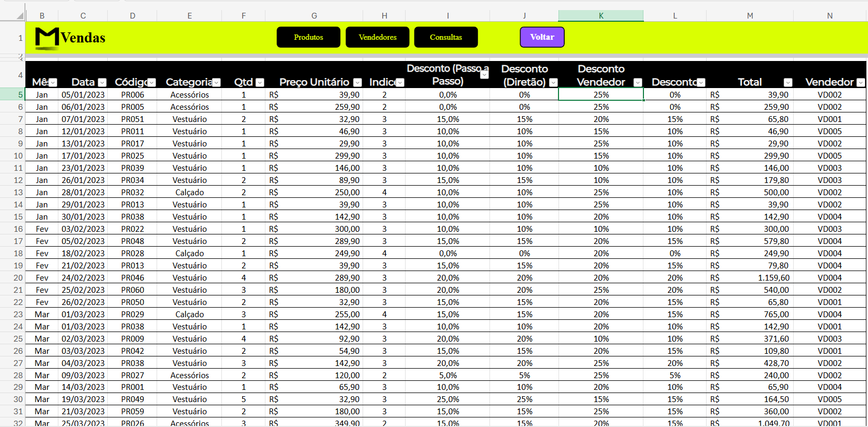
Task: Open the Mês column filter dropdown
Action: pyautogui.click(x=53, y=82)
